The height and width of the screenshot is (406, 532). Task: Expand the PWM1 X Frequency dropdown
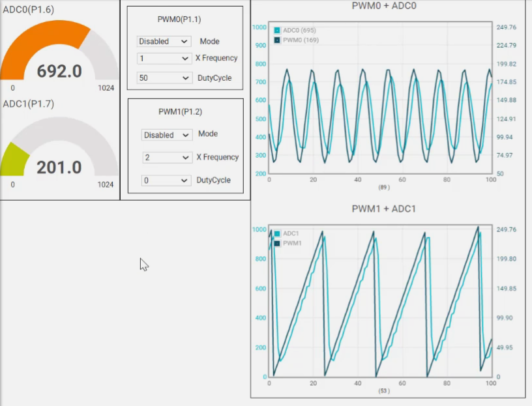coord(167,158)
